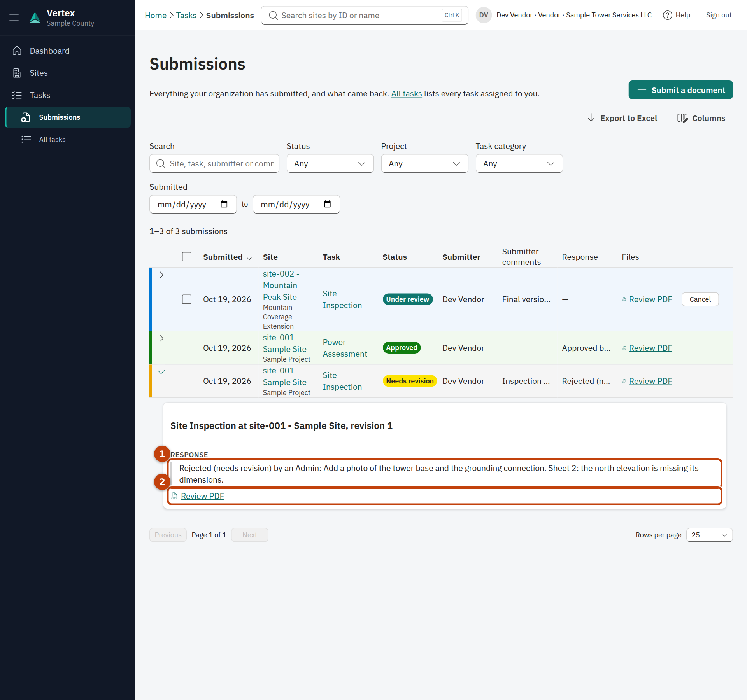The width and height of the screenshot is (747, 700).
Task: Click PDF icon in the expanded response panel
Action: [174, 496]
